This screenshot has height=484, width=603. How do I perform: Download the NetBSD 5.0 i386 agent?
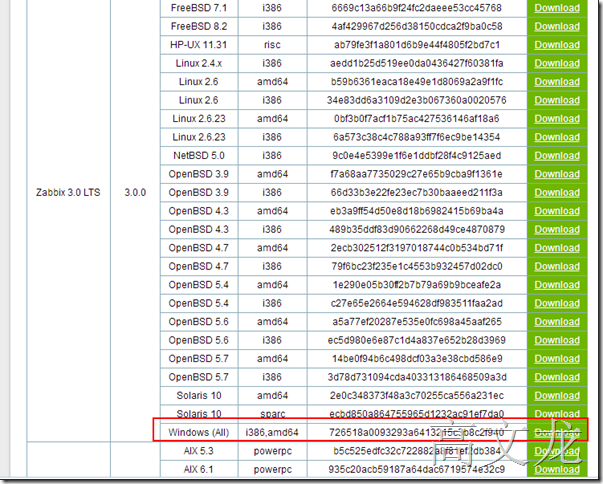(x=557, y=156)
